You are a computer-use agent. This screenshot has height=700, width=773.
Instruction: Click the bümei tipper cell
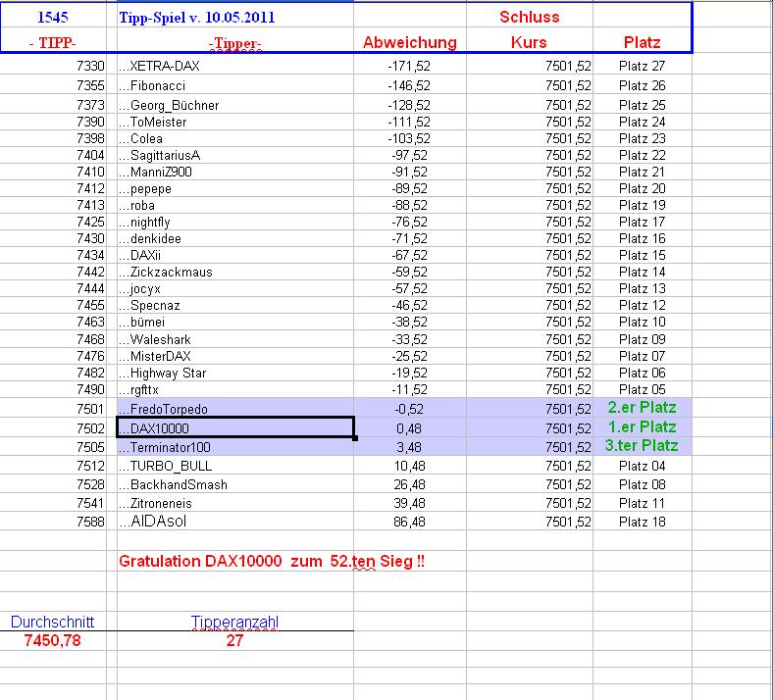pos(235,323)
